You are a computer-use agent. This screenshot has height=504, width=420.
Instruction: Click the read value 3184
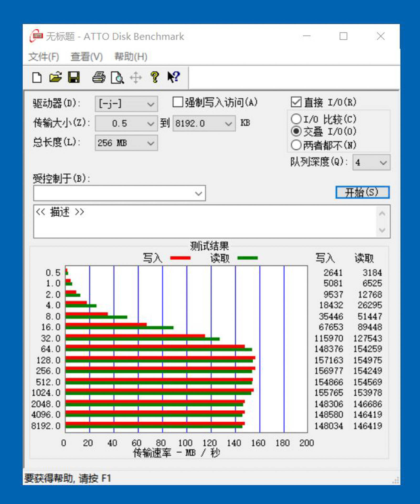[x=372, y=272]
